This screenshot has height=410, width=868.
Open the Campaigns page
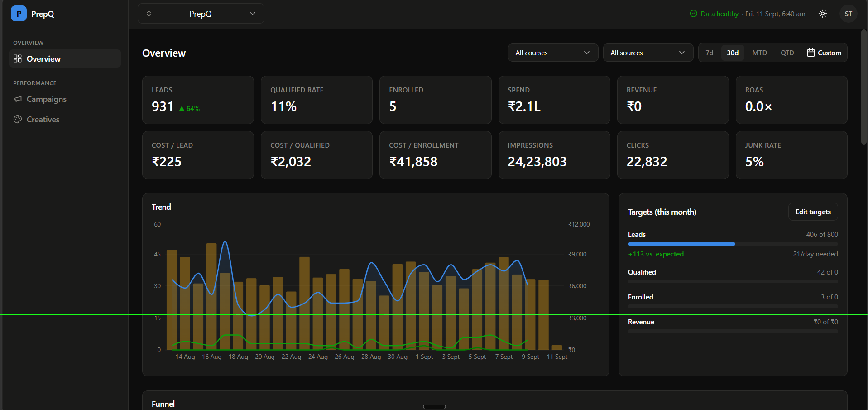65,99
